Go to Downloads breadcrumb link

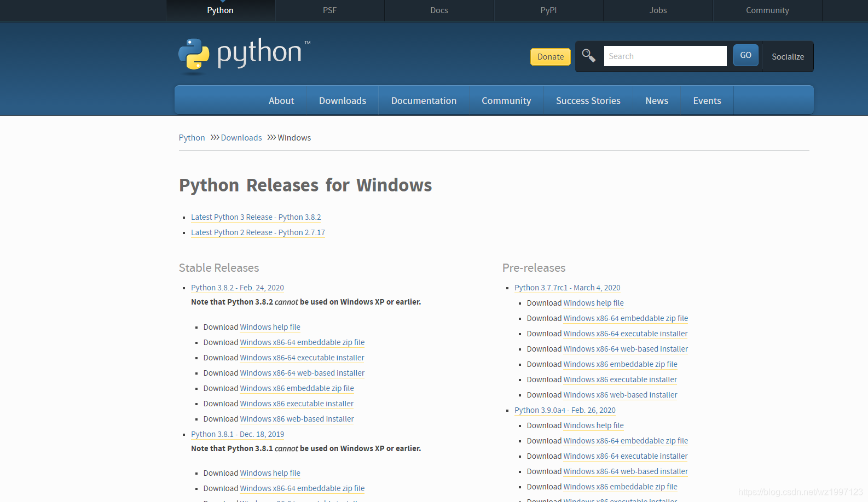coord(241,138)
